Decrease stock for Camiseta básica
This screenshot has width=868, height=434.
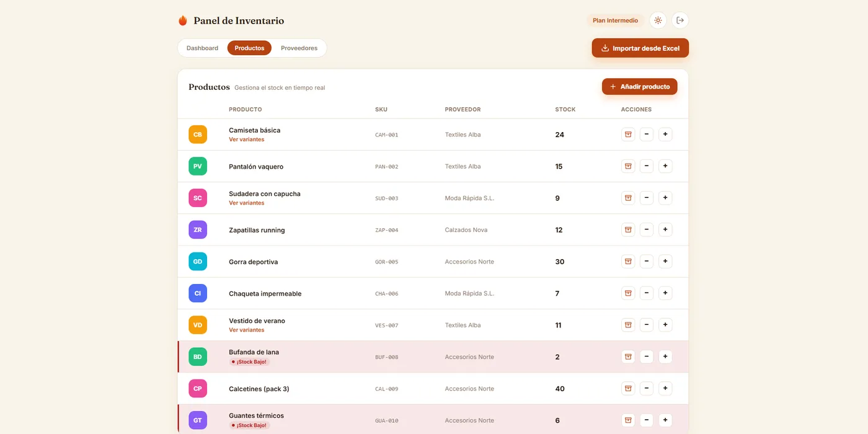coord(647,134)
